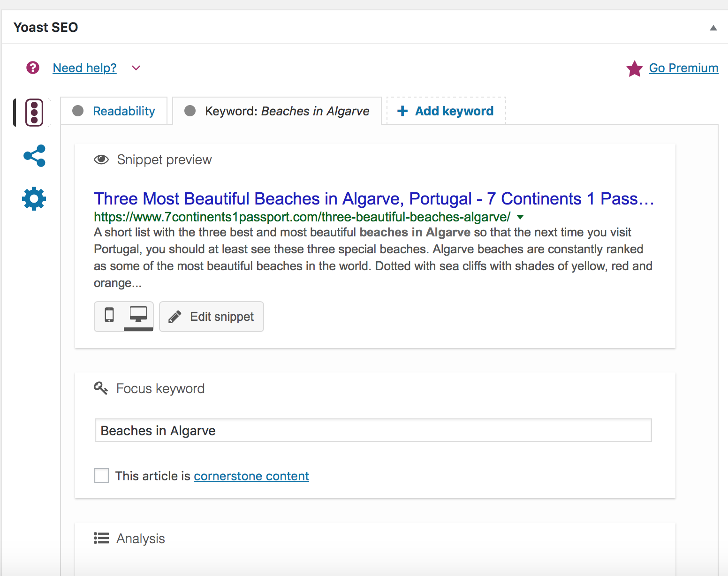Open the cornerstone content link
The height and width of the screenshot is (576, 728).
pos(251,476)
